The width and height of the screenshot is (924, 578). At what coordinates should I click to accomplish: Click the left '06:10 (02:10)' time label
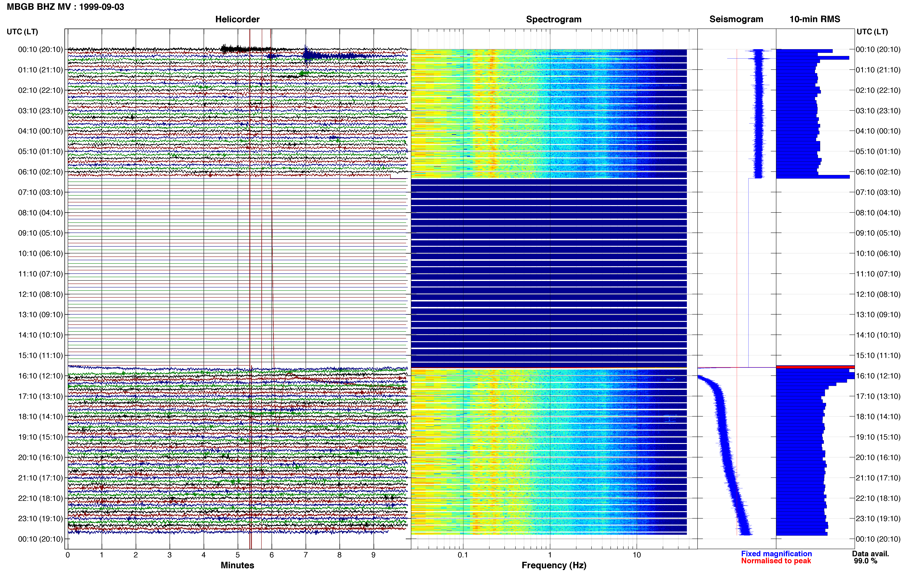[x=41, y=172]
